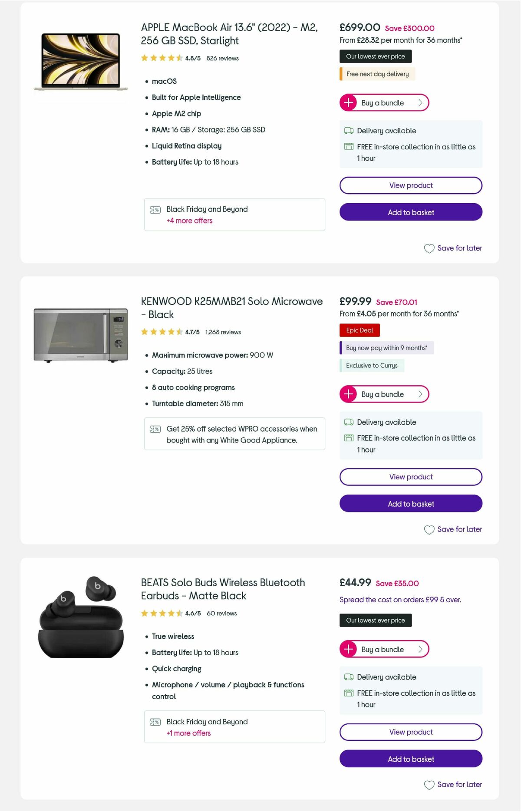
Task: Click discount icon next to WPRO accessories offer
Action: point(155,429)
